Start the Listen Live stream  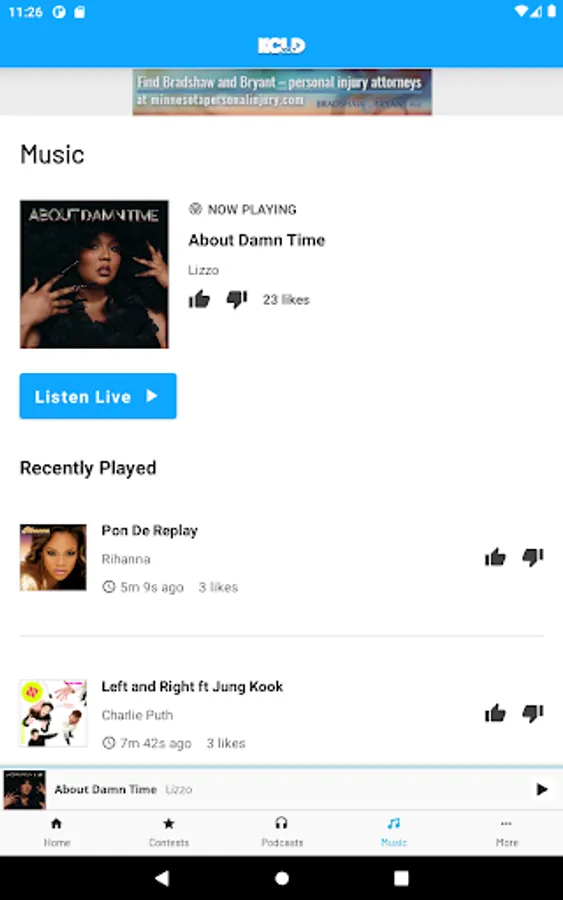(98, 396)
